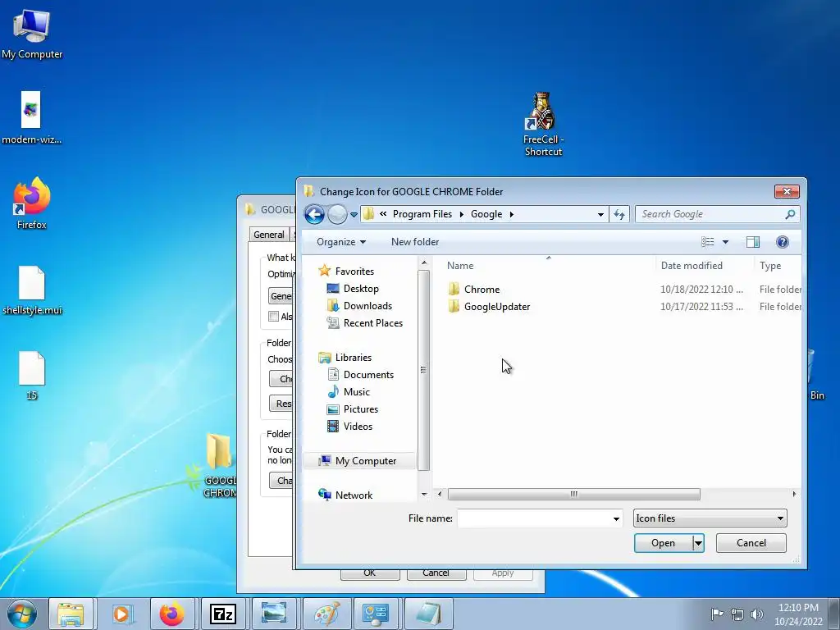The image size is (840, 630).
Task: Click the search magnifier icon in Search Google
Action: [790, 214]
